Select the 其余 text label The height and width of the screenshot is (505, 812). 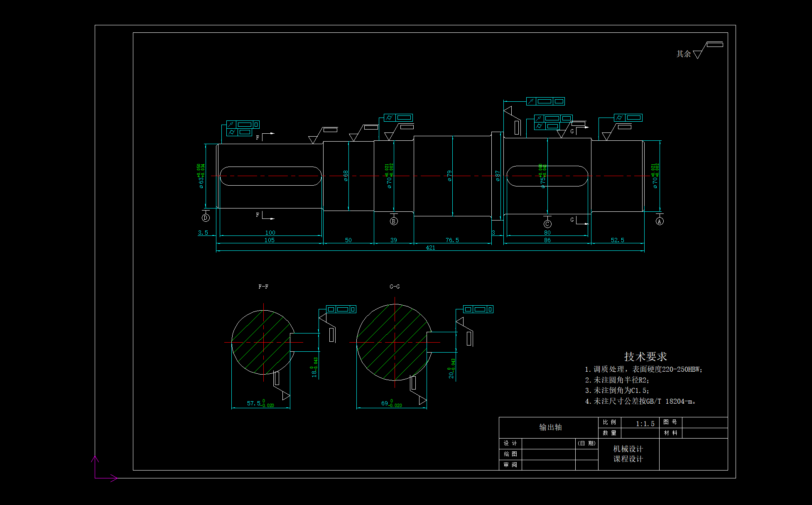click(684, 54)
